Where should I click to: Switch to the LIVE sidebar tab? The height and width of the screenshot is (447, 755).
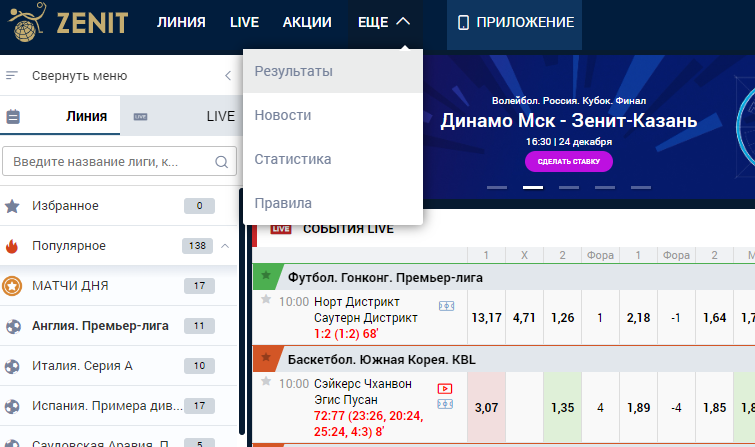point(180,116)
